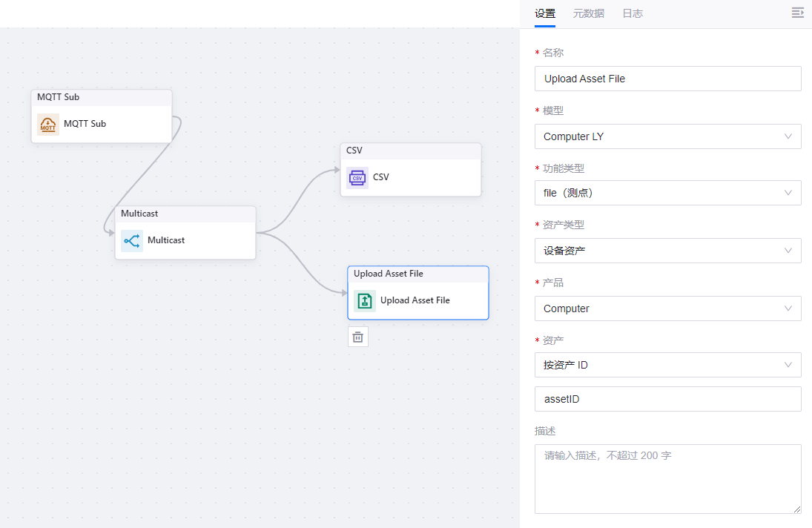Select the 设置 tab
Viewport: 812px width, 528px height.
coord(545,13)
